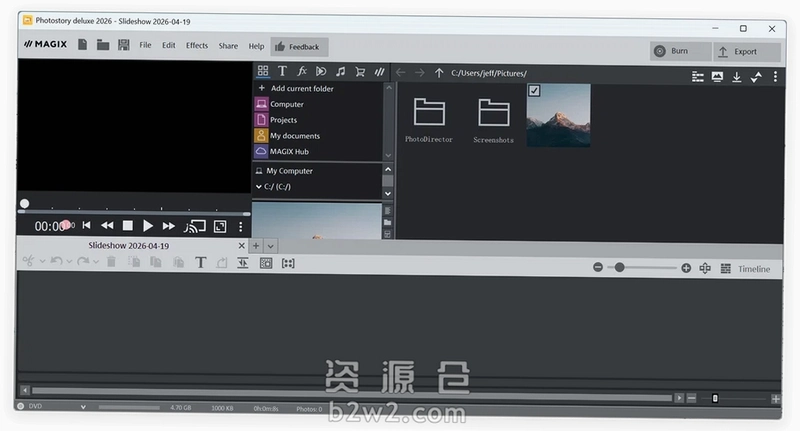Open undo history dropdown arrow

coord(69,262)
